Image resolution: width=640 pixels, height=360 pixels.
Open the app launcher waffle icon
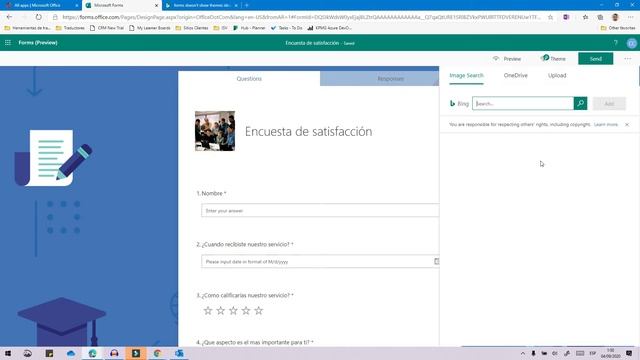[x=8, y=42]
